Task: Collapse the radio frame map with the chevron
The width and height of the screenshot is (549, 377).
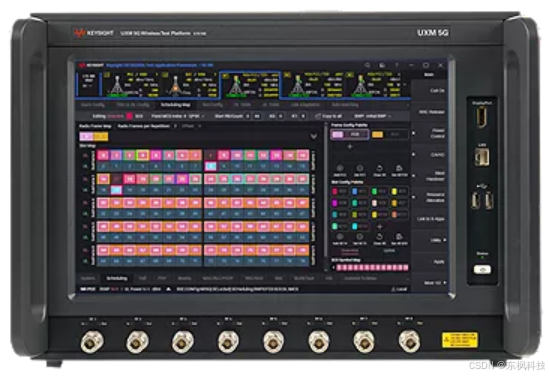Action: point(314,136)
